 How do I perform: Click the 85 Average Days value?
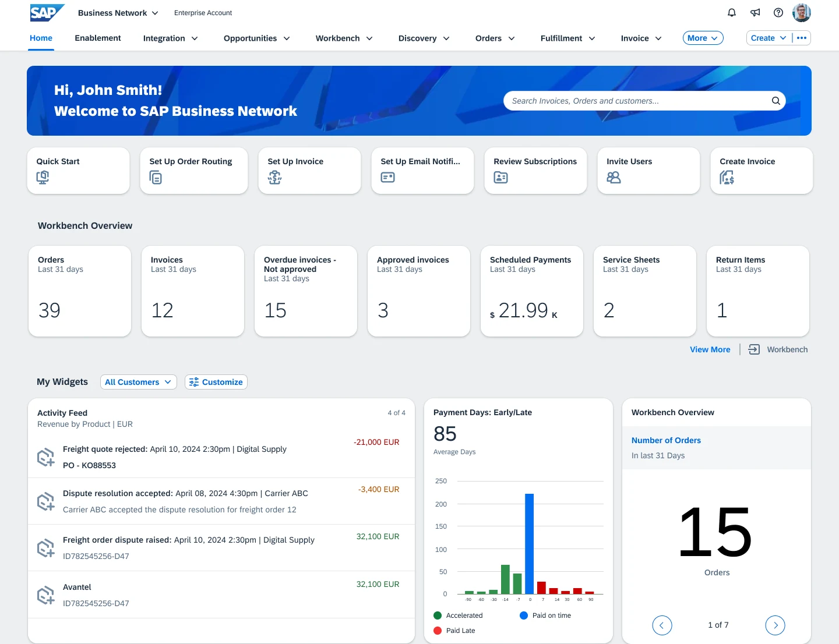pyautogui.click(x=445, y=434)
